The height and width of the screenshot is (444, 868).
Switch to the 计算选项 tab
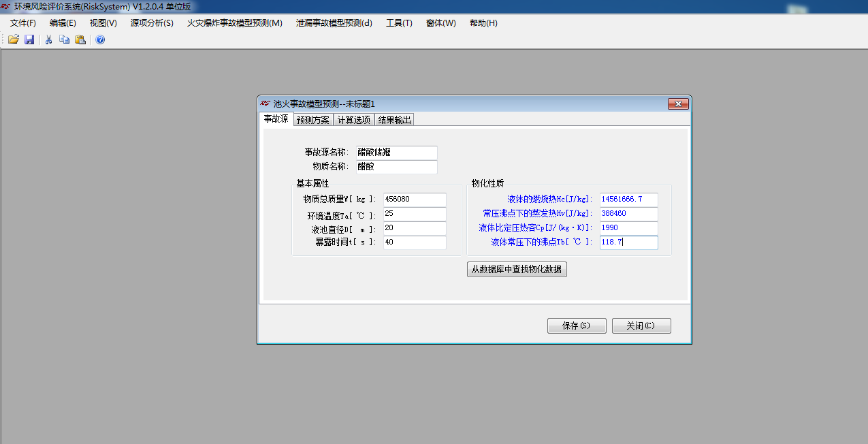[354, 120]
